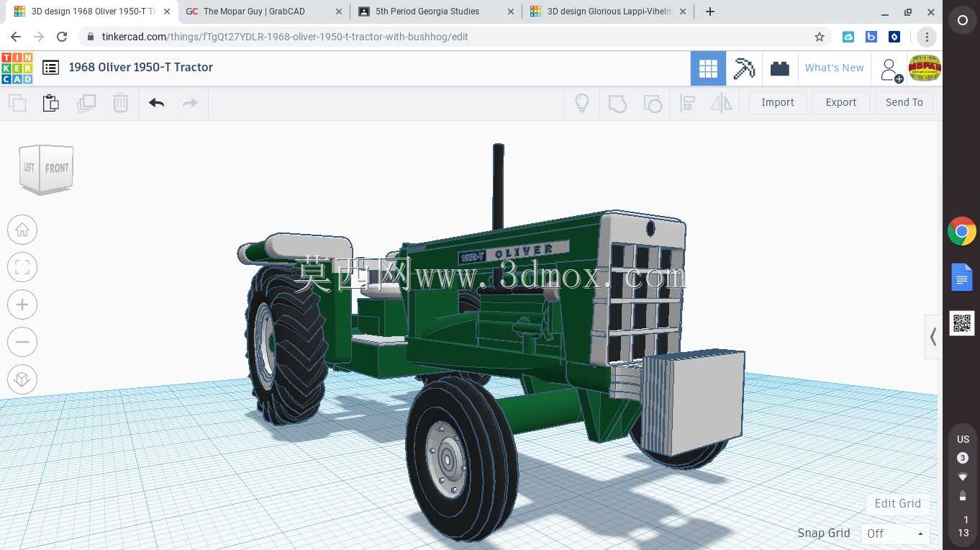Screen dimensions: 980x550
Task: Go back in browser history
Action: 16,37
